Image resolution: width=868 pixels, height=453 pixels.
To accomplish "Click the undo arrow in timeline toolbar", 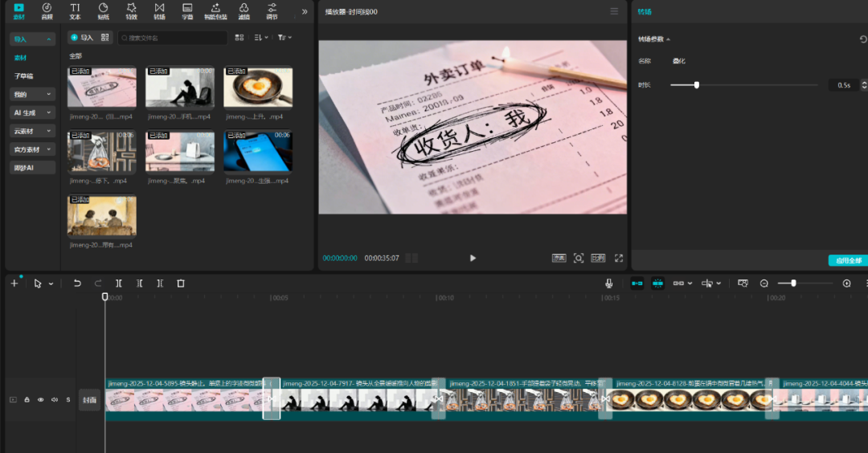I will click(x=77, y=284).
